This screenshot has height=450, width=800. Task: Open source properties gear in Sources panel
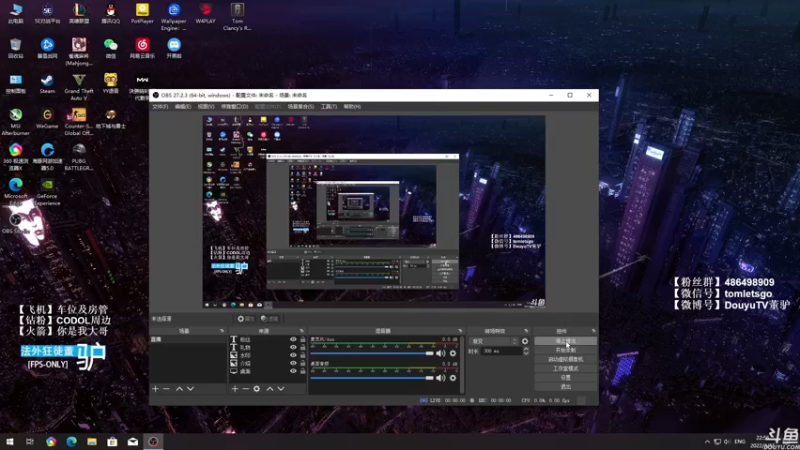257,389
